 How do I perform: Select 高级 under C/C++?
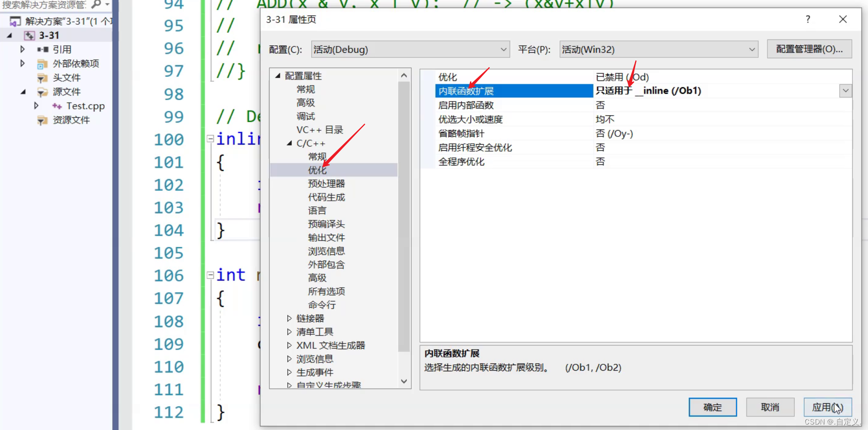pos(317,277)
